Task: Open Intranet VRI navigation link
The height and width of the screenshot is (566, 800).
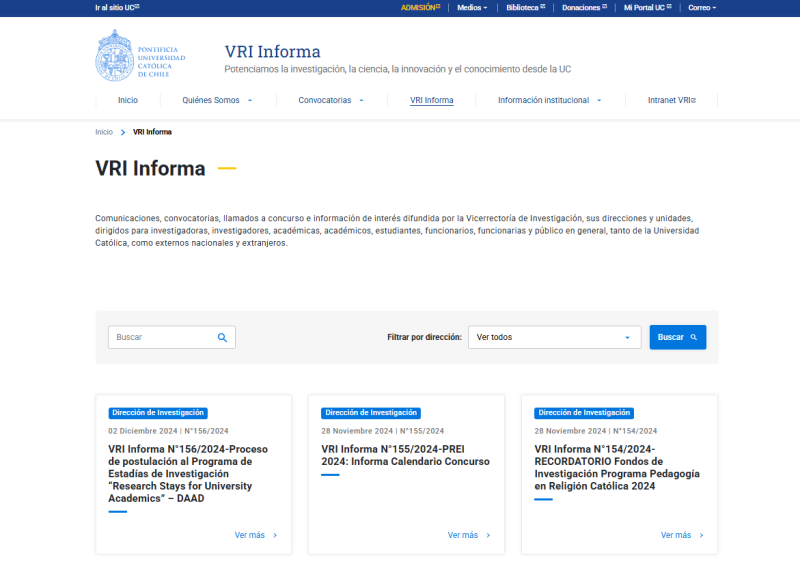Action: (671, 101)
